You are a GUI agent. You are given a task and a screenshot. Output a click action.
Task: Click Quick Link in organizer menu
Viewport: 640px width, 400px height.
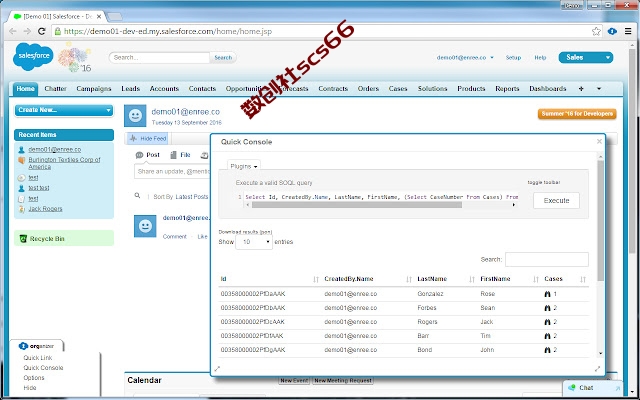click(x=38, y=358)
